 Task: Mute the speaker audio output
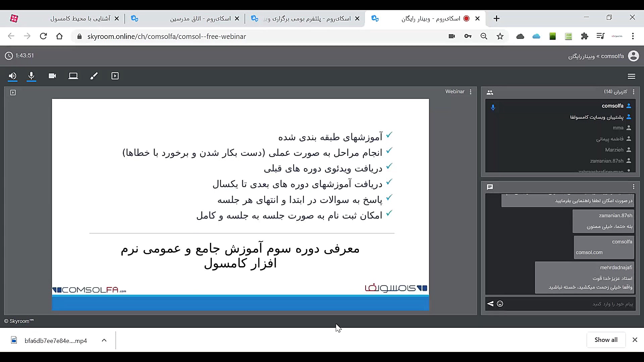tap(12, 76)
